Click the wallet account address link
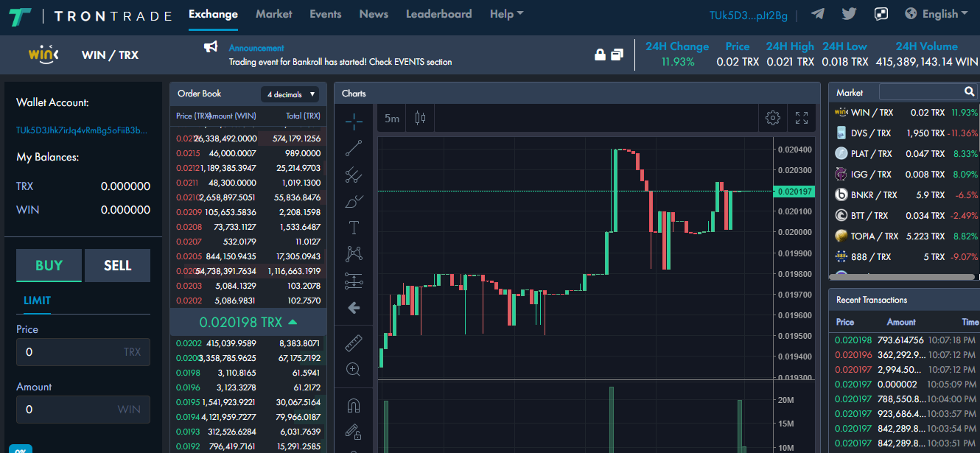 (82, 130)
